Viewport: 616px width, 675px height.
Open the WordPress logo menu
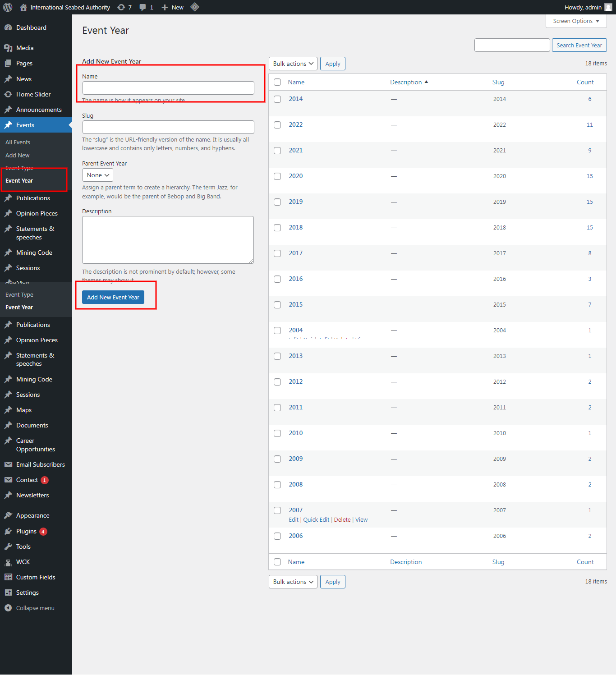[8, 7]
